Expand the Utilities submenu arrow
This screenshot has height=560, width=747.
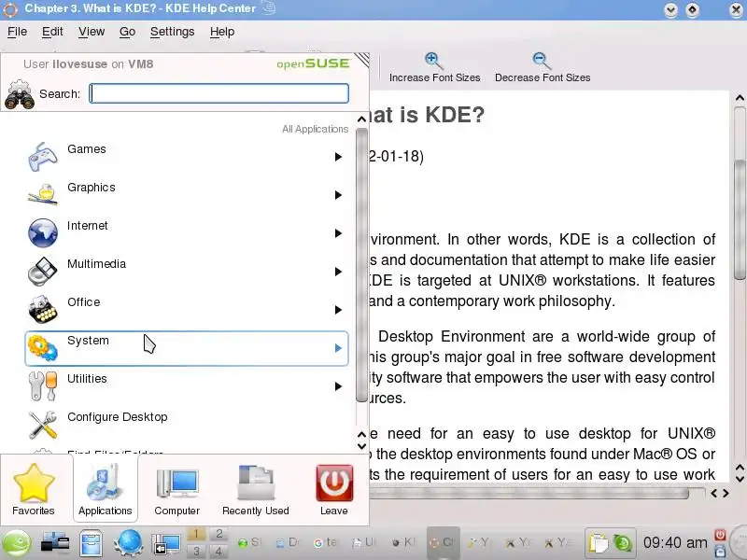pos(338,386)
